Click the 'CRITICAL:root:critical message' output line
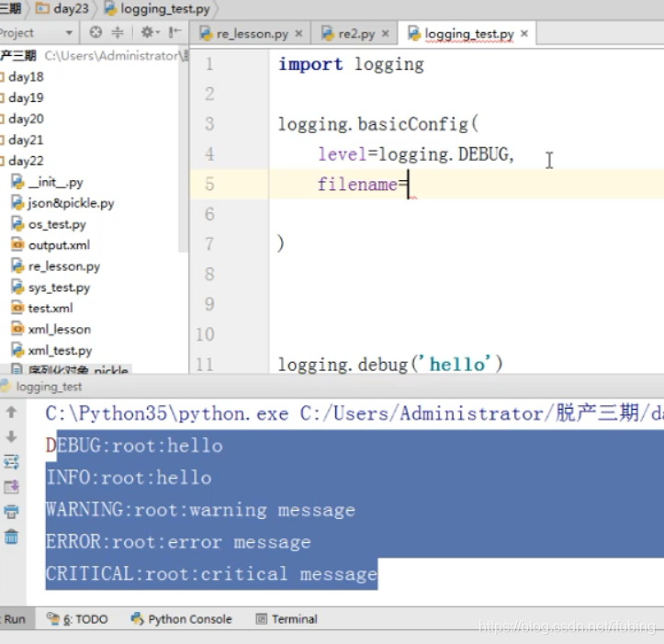Screen dimensions: 664x644 pyautogui.click(x=211, y=574)
